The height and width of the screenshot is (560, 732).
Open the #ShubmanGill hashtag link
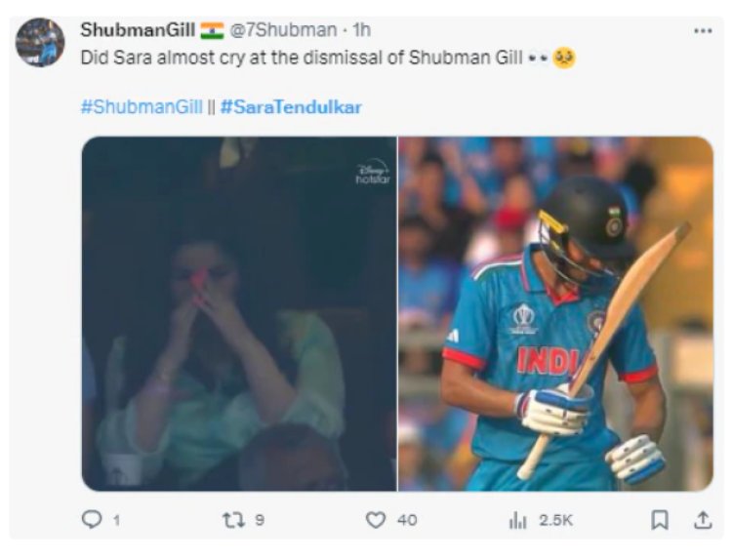(142, 107)
